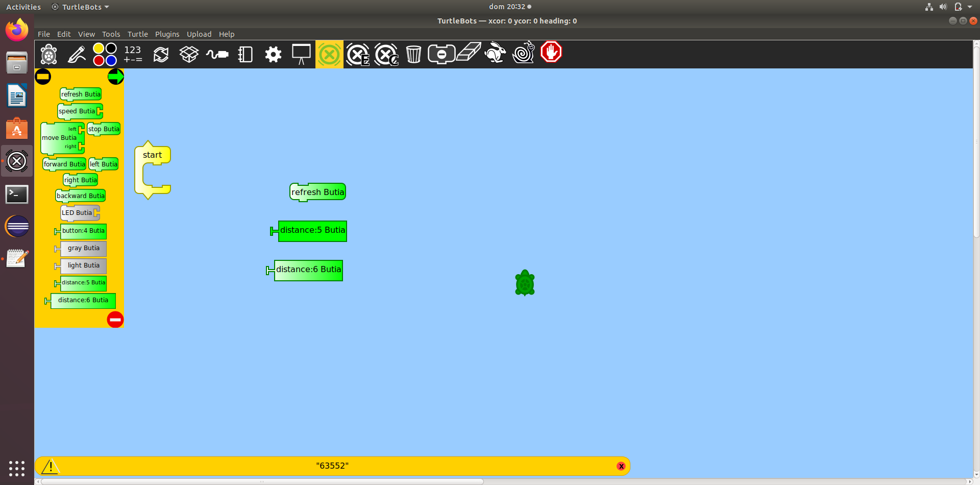Open clock and calendar "dom 20:32"
The image size is (980, 485).
point(510,7)
